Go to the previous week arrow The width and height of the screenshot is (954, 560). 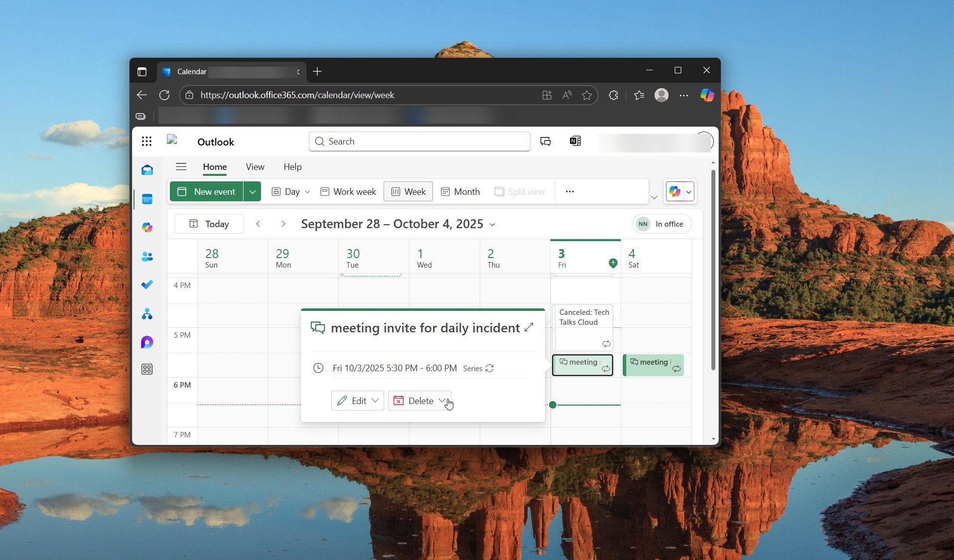pos(258,224)
